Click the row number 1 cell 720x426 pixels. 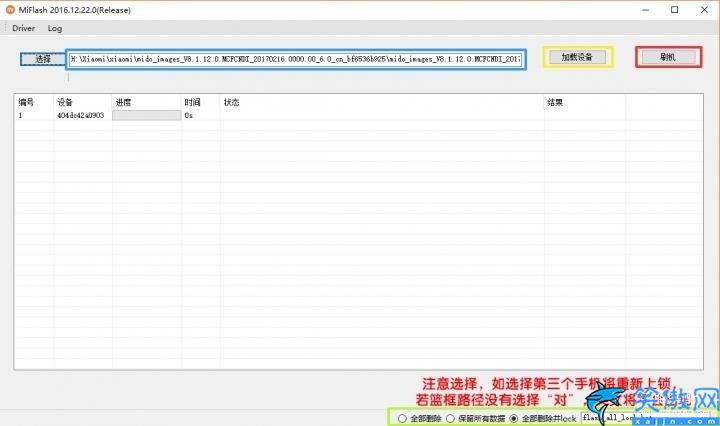tap(20, 115)
